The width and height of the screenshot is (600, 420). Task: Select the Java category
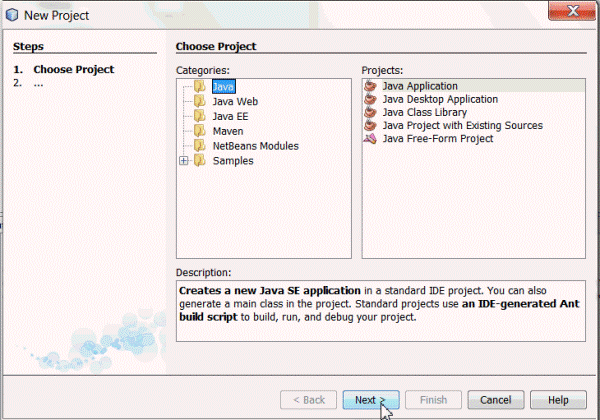pos(223,86)
